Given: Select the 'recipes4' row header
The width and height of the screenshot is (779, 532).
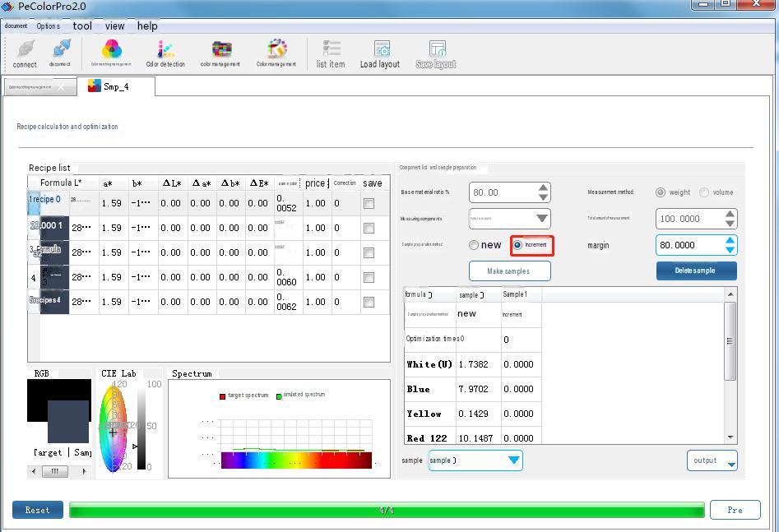Looking at the screenshot, I should (49, 302).
